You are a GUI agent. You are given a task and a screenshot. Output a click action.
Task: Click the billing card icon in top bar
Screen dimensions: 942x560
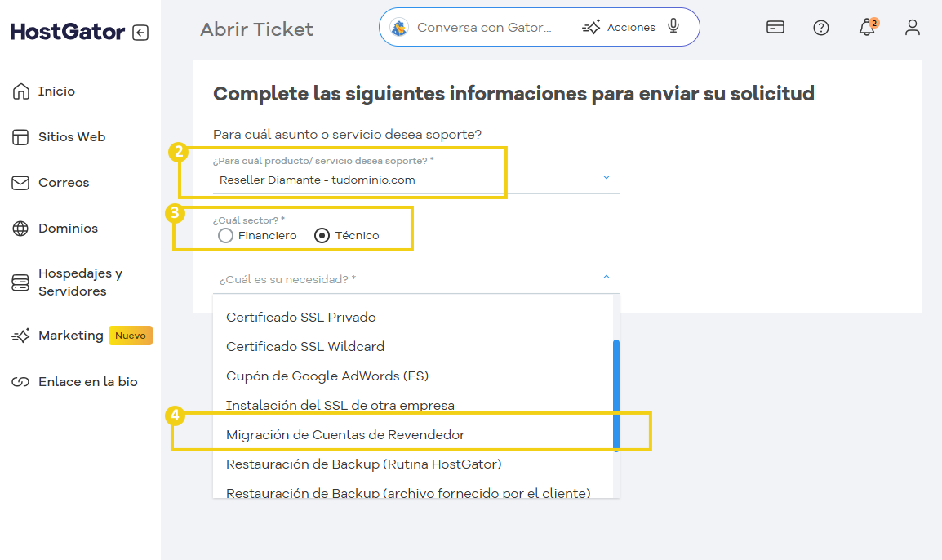coord(775,27)
